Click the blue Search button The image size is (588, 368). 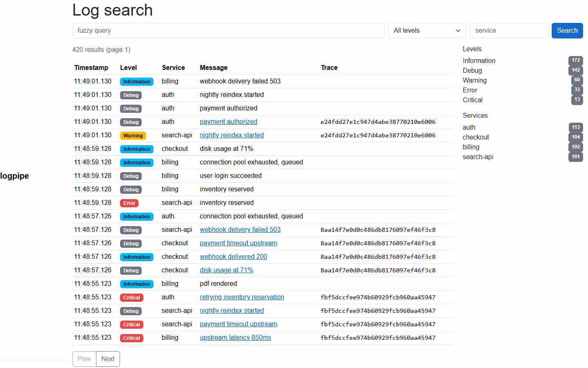567,31
